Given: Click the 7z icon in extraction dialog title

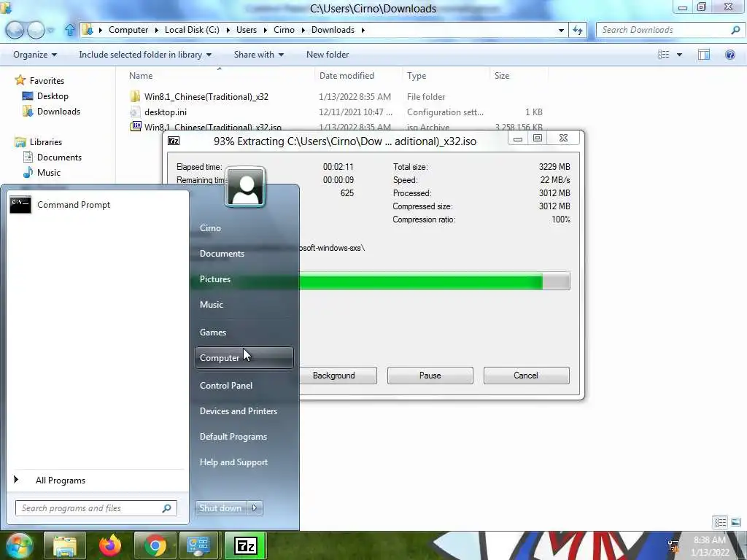Looking at the screenshot, I should point(174,141).
